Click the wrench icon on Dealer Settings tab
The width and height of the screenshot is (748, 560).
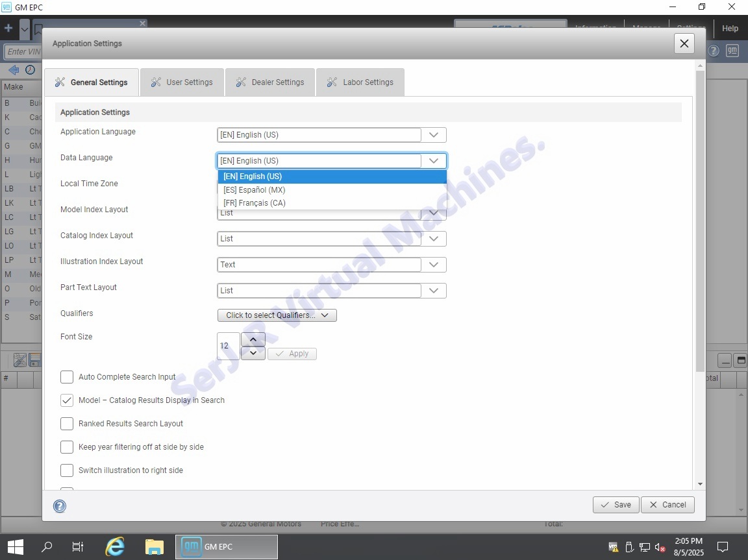click(241, 82)
